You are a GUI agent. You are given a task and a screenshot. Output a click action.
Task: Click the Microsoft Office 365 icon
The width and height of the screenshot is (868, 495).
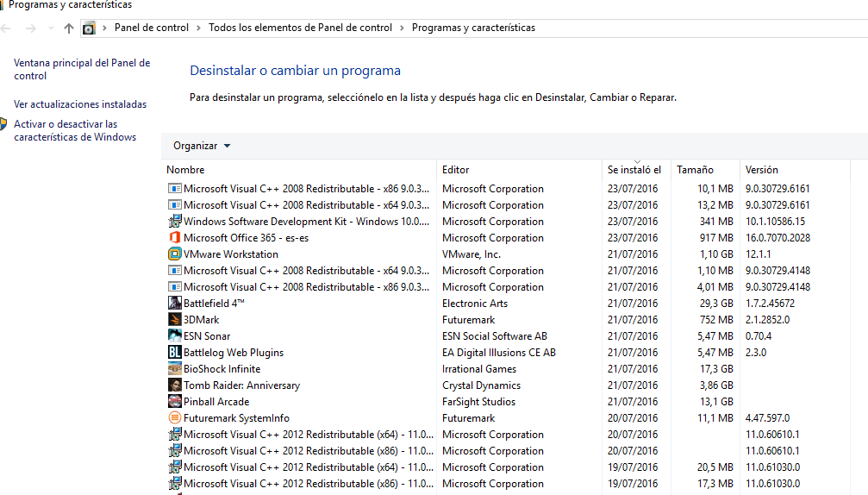pos(175,238)
